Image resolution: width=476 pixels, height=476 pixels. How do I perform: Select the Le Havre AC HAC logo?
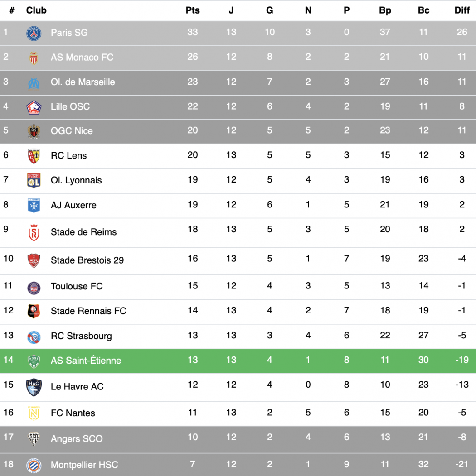[34, 387]
